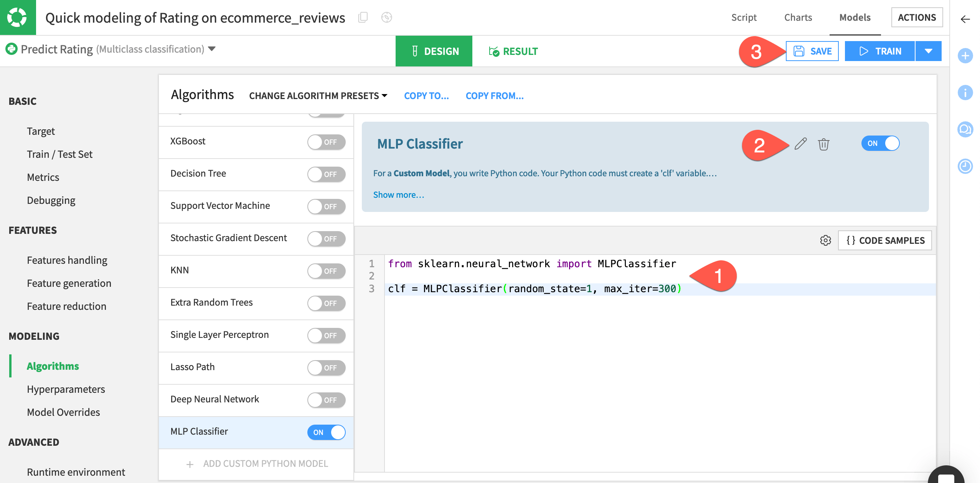Delete MLP Classifier using the trash icon
This screenshot has height=483, width=980.
(x=824, y=145)
